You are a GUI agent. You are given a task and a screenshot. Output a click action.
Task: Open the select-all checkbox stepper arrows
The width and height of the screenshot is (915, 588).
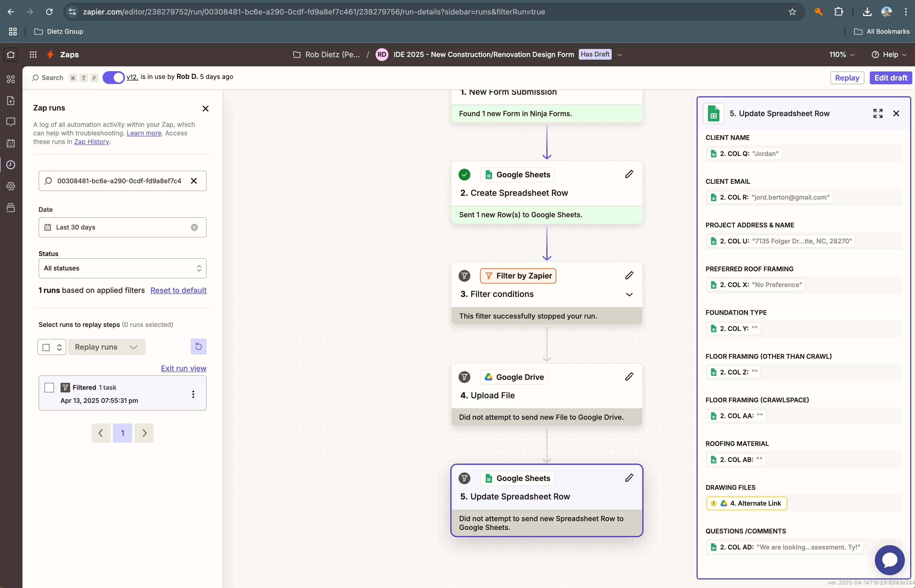click(59, 348)
